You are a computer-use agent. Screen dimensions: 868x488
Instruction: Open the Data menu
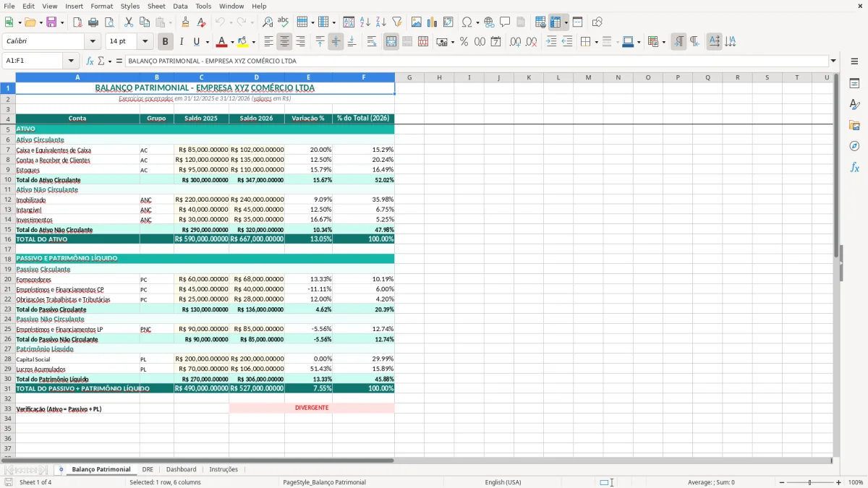click(180, 6)
